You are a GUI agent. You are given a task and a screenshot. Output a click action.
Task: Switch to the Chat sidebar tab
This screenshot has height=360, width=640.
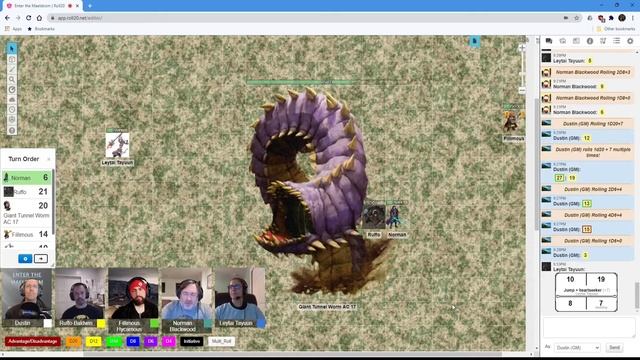click(x=549, y=41)
